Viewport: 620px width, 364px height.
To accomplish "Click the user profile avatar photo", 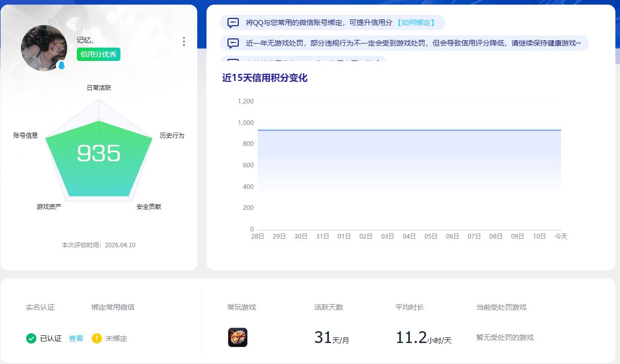I will tap(44, 48).
